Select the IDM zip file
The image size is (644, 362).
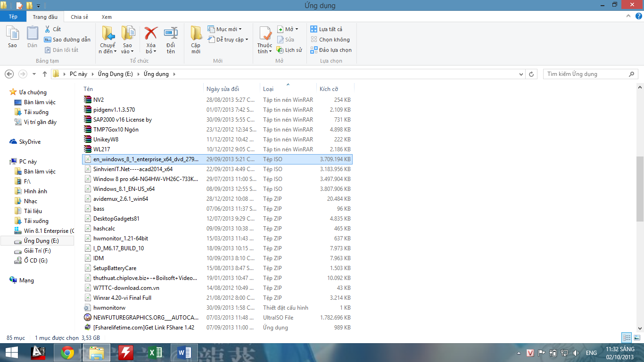click(217, 258)
